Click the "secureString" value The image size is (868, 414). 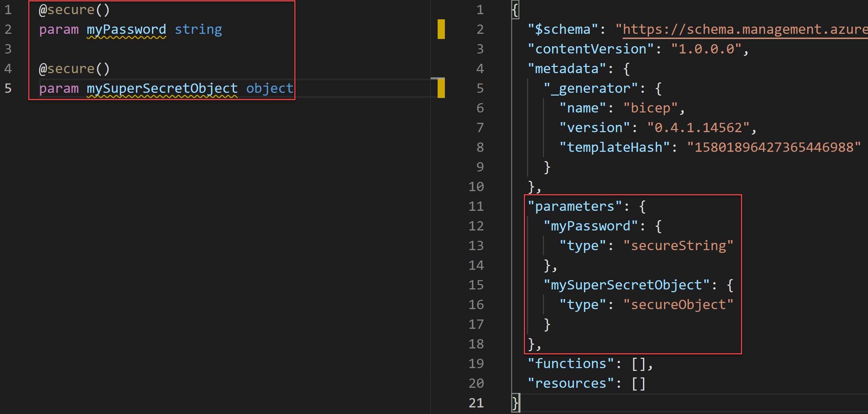click(678, 246)
